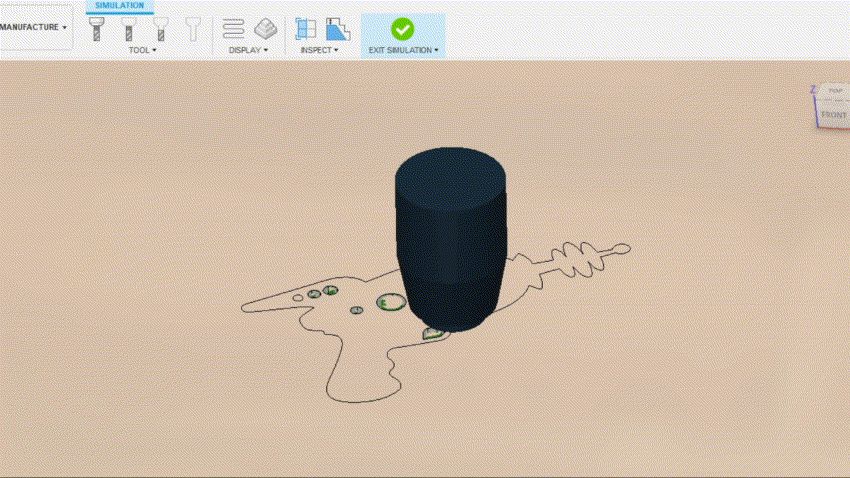Choose the third tool icon with angled flutes
Screen dimensions: 850x478
coord(160,29)
